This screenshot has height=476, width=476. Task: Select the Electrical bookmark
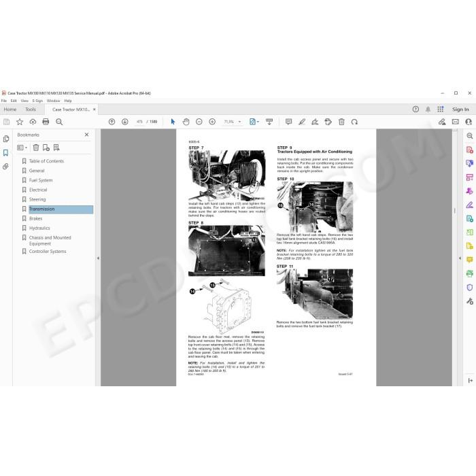click(38, 190)
